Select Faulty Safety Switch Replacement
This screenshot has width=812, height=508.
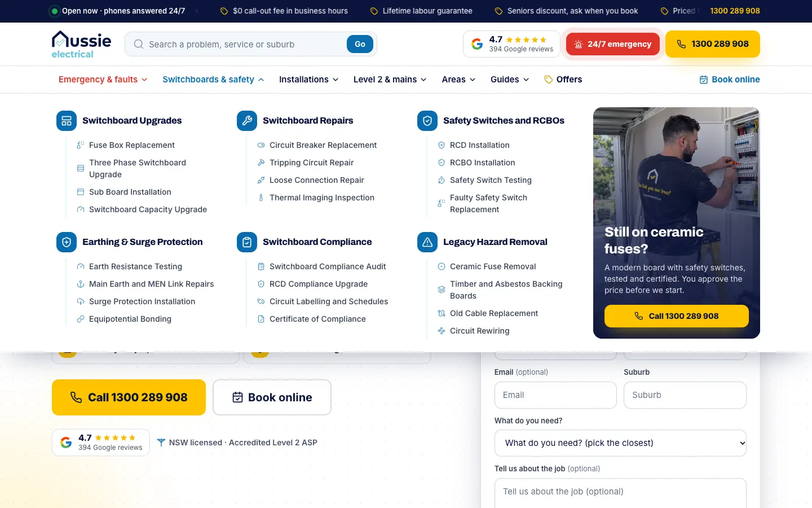click(x=488, y=203)
